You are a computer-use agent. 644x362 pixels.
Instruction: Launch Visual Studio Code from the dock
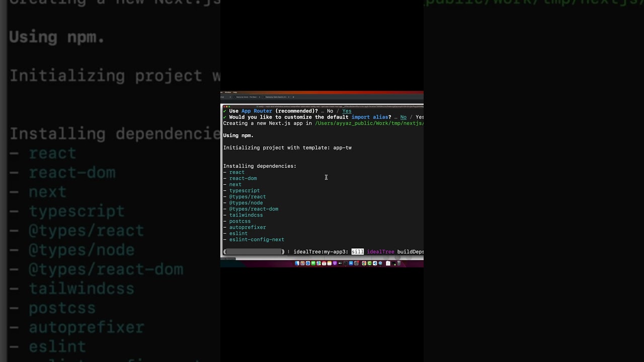[375, 263]
